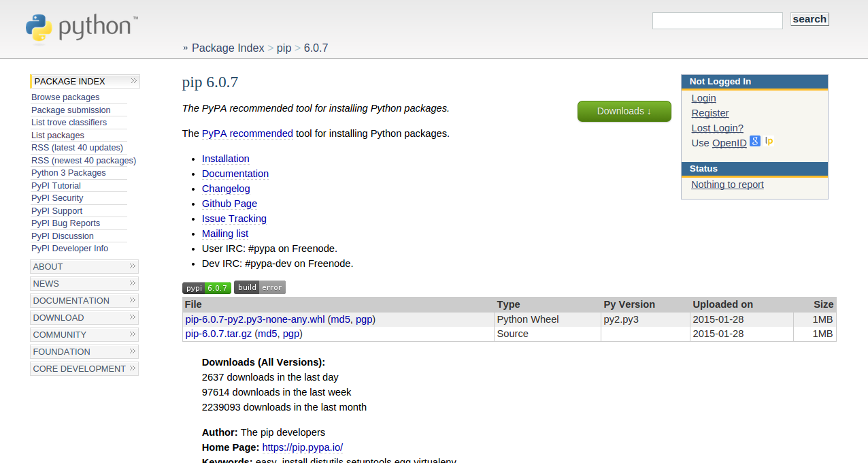Image resolution: width=868 pixels, height=463 pixels.
Task: Click the search button
Action: click(809, 19)
